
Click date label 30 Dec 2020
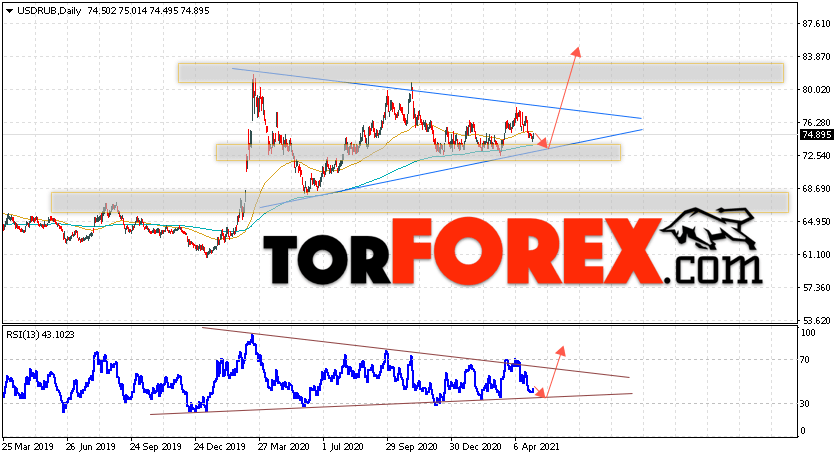point(476,446)
